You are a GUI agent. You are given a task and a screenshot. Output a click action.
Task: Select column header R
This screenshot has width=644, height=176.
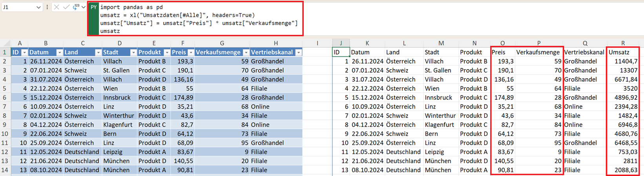[623, 43]
